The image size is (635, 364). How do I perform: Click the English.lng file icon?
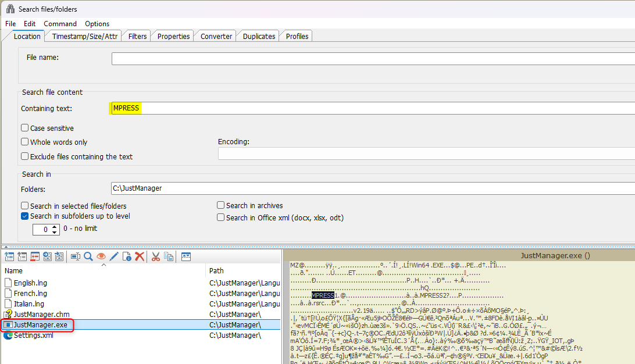tap(8, 283)
